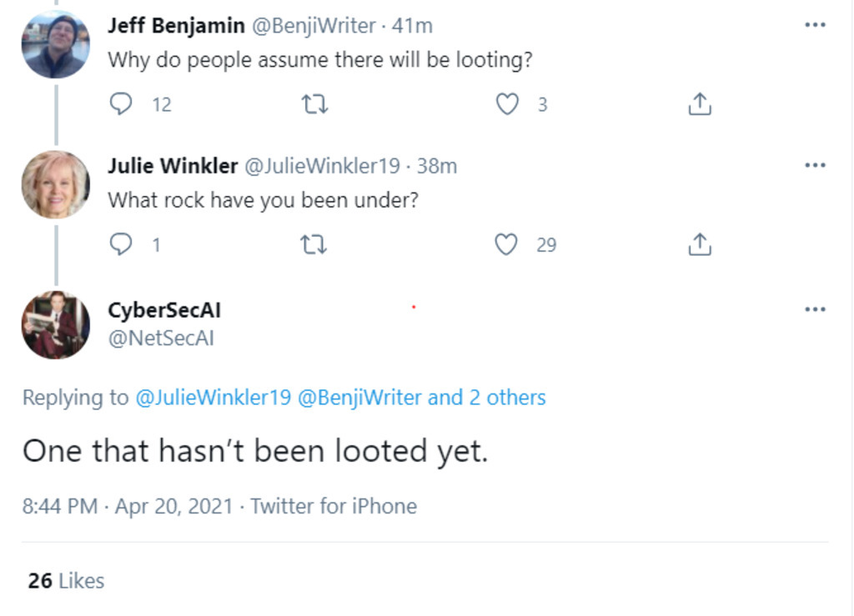Retweet Jeff Benjamin's looting question
The height and width of the screenshot is (616, 854).
[314, 104]
